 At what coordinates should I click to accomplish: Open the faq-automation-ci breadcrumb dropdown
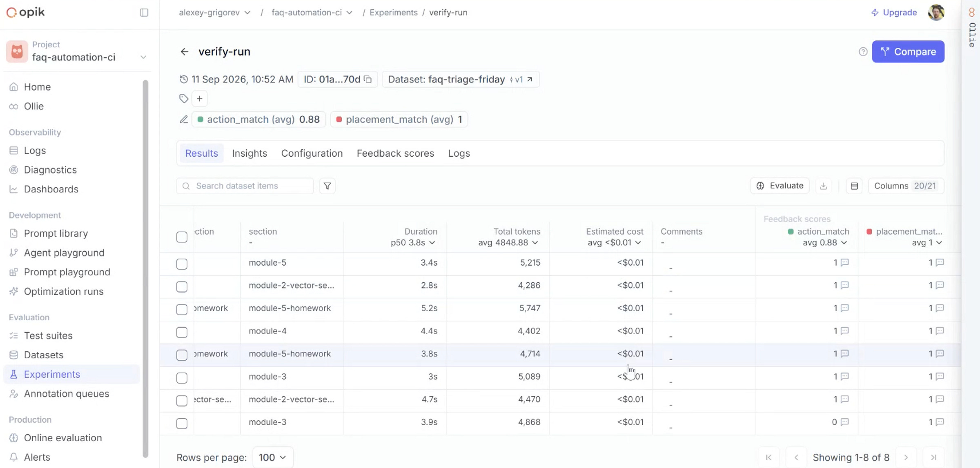(312, 13)
